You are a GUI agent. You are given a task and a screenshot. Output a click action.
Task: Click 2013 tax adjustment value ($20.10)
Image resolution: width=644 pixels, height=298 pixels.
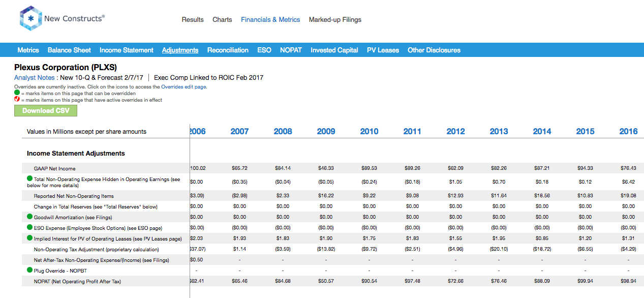click(x=499, y=249)
